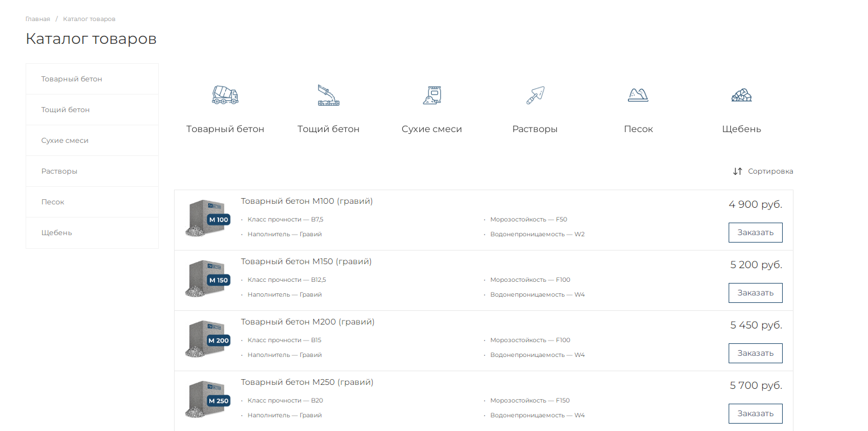
Task: Open Товарный бетон М100 (гравий) title link
Action: click(x=307, y=201)
